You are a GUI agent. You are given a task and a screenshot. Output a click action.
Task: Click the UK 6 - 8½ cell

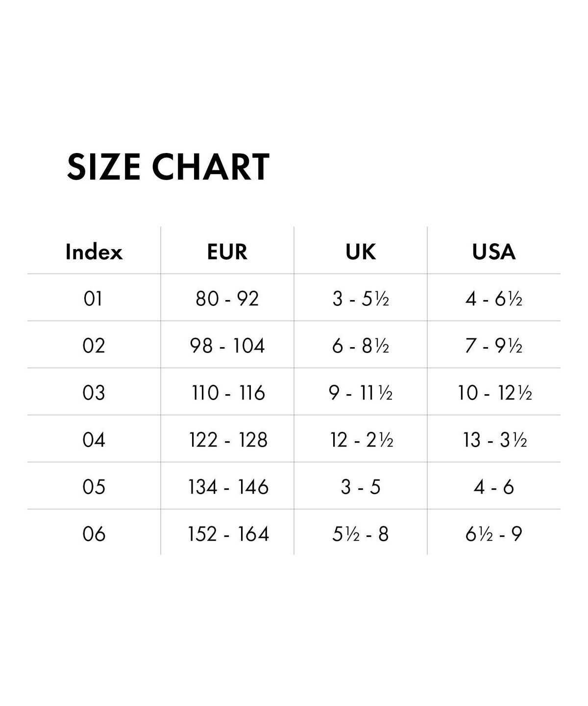tap(361, 346)
